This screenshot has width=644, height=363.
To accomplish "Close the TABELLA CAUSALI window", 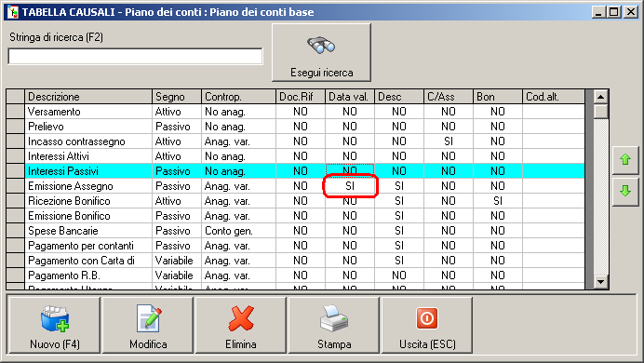I will click(630, 12).
